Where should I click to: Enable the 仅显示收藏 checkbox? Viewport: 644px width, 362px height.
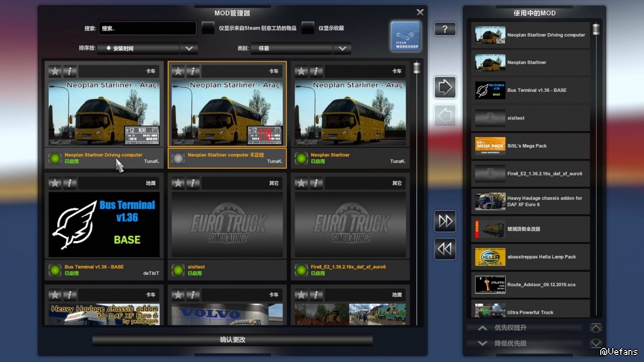click(308, 28)
